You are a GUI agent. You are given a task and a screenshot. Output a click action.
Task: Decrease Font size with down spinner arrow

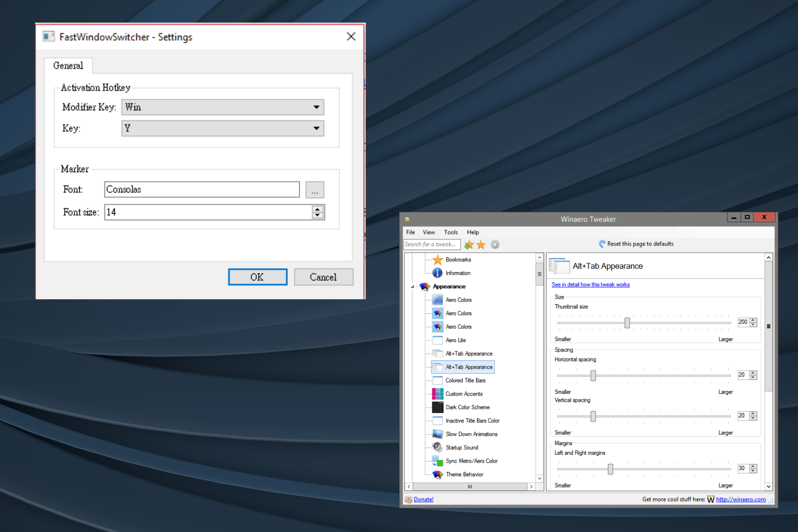click(x=318, y=215)
